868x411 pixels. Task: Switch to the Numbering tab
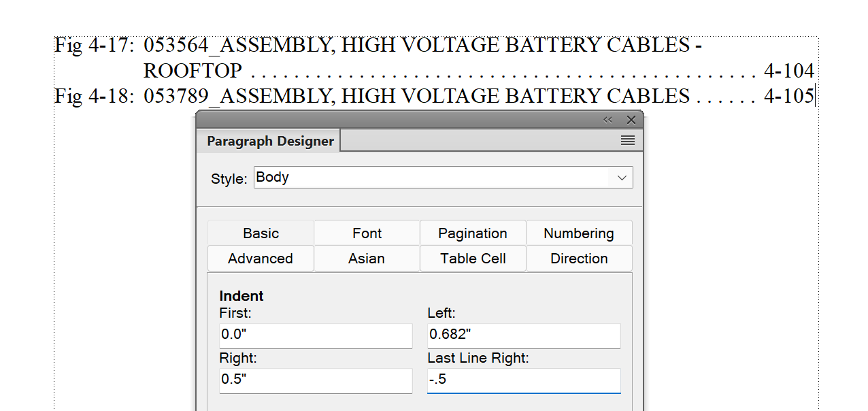[x=579, y=233]
